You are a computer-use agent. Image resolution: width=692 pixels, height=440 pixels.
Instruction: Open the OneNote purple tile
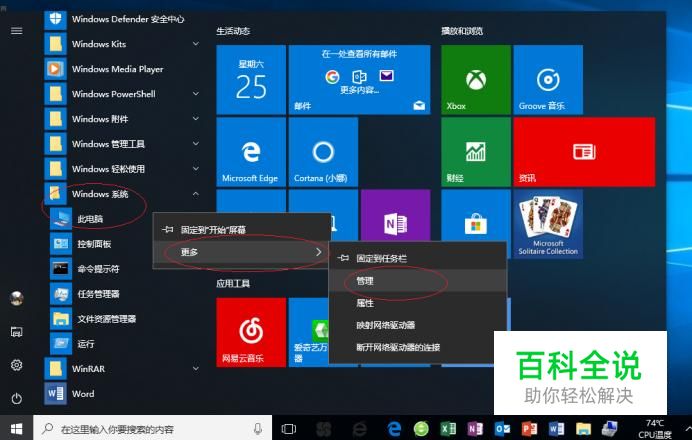[395, 215]
